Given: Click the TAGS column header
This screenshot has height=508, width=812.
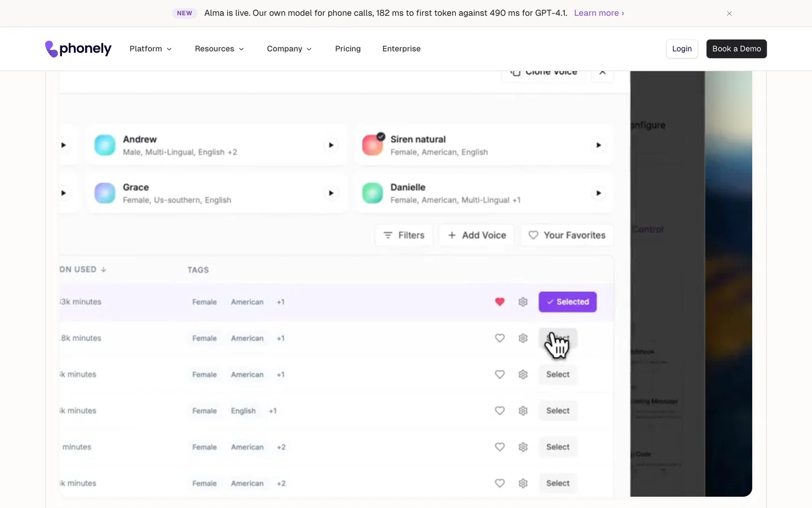Looking at the screenshot, I should click(x=198, y=270).
